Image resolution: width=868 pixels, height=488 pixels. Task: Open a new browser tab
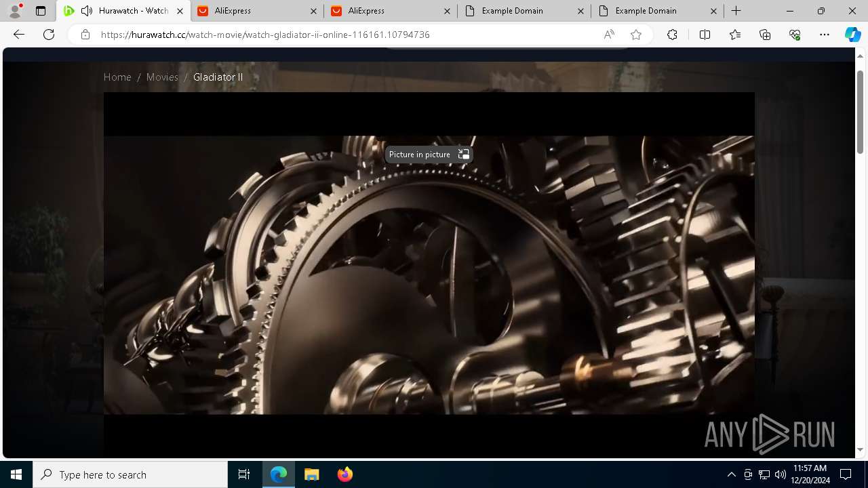pyautogui.click(x=736, y=11)
